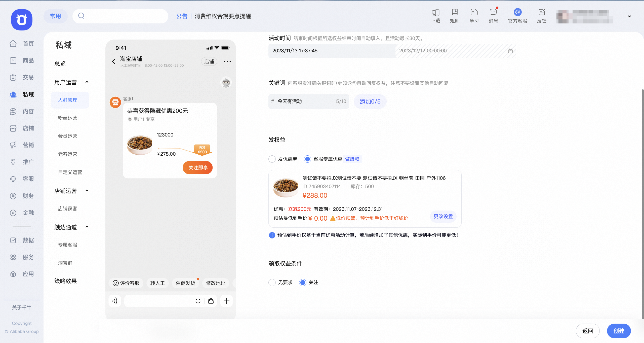Open 会员运营 menu item
Viewport: 644px width, 343px height.
pos(67,136)
